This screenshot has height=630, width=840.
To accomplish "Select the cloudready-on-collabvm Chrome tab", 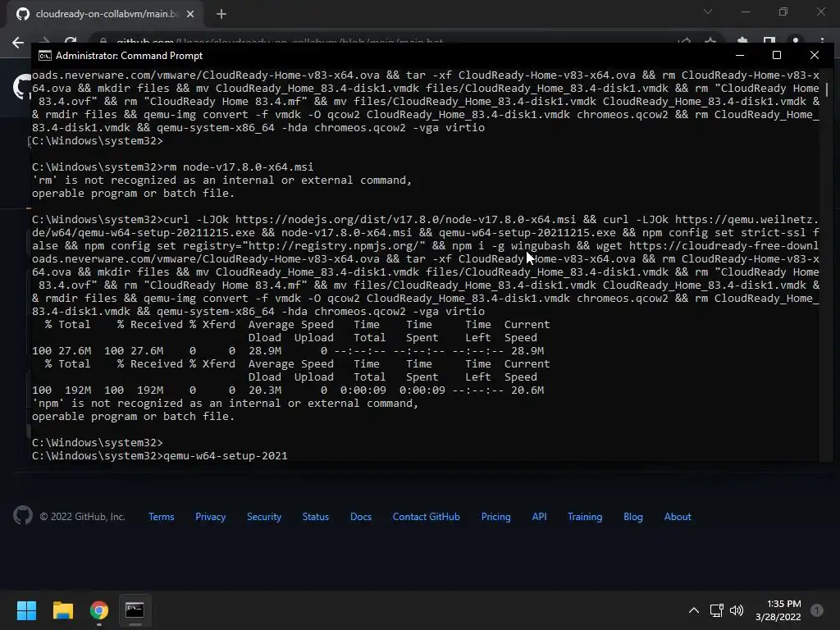I will coord(106,14).
